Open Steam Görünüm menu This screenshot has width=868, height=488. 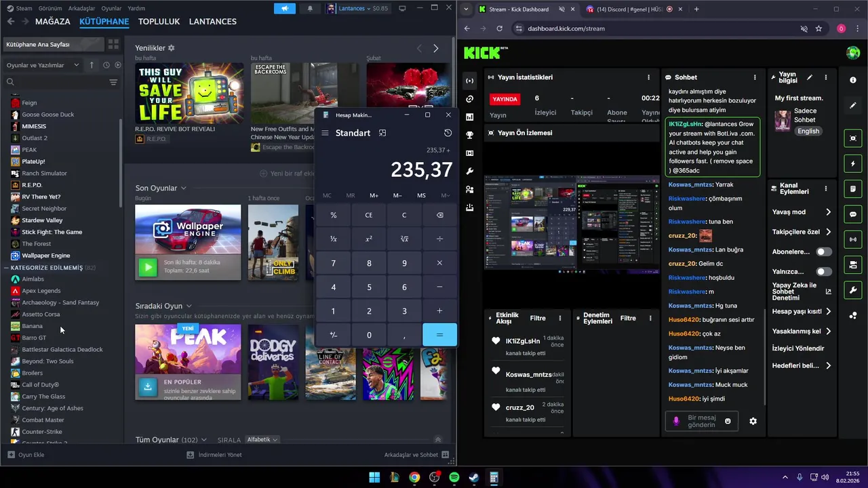(x=50, y=8)
